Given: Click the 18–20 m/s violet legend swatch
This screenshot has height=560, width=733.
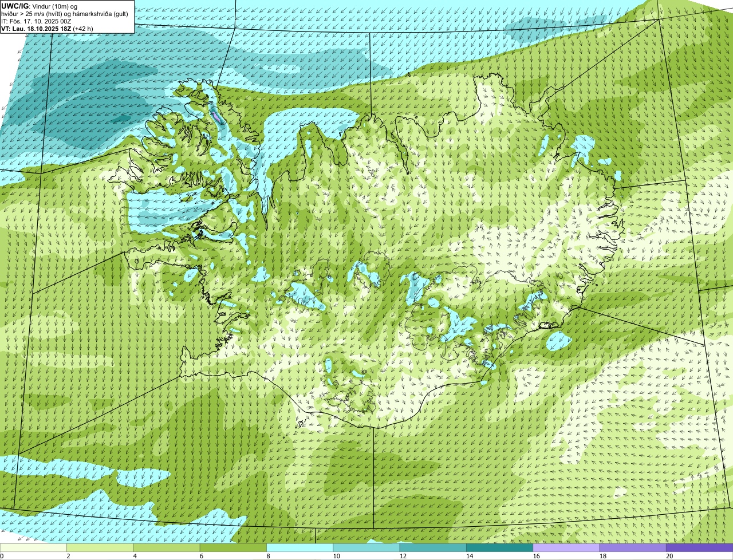Looking at the screenshot, I should click(x=632, y=548).
